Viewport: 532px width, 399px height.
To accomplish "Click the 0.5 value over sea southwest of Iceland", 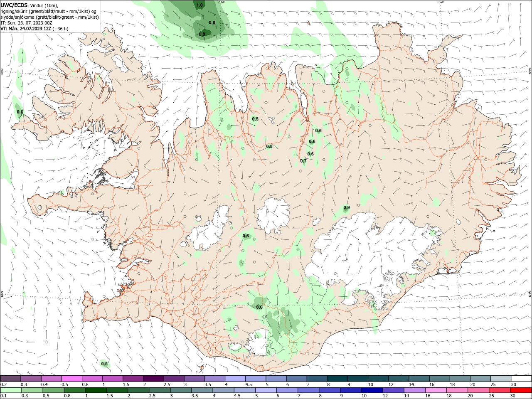I will [104, 364].
